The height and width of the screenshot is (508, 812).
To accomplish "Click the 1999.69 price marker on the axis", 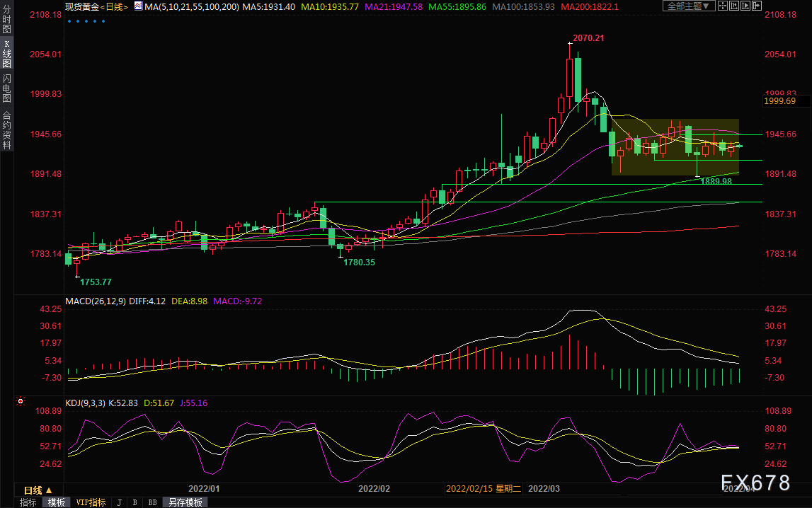I will click(782, 102).
